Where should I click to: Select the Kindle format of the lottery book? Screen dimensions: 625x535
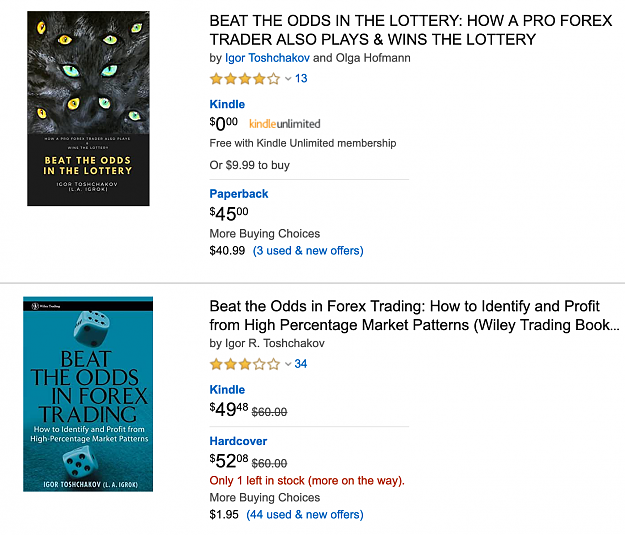click(227, 104)
